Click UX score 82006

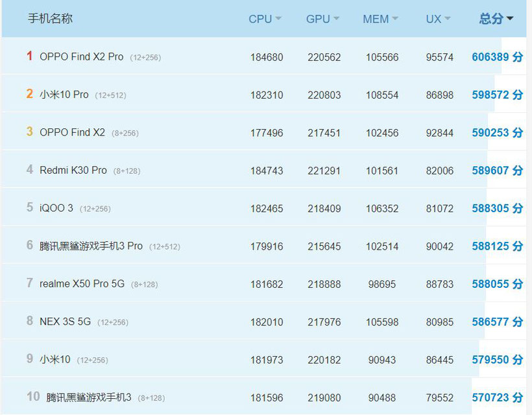point(440,171)
